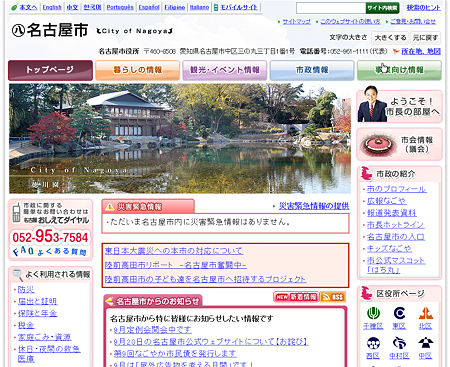This screenshot has height=367, width=450.
Task: Open the 災害緊急情報の提供 link
Action: (314, 206)
